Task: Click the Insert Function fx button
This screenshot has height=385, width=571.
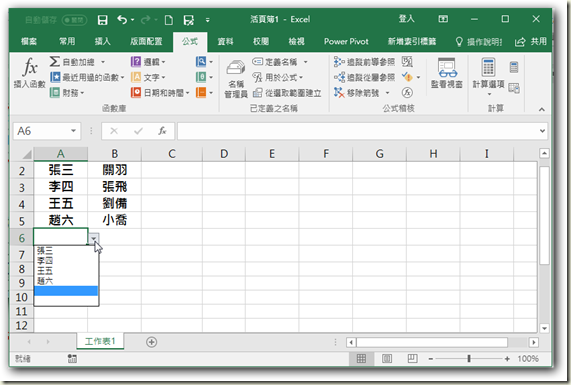Action: pos(29,72)
